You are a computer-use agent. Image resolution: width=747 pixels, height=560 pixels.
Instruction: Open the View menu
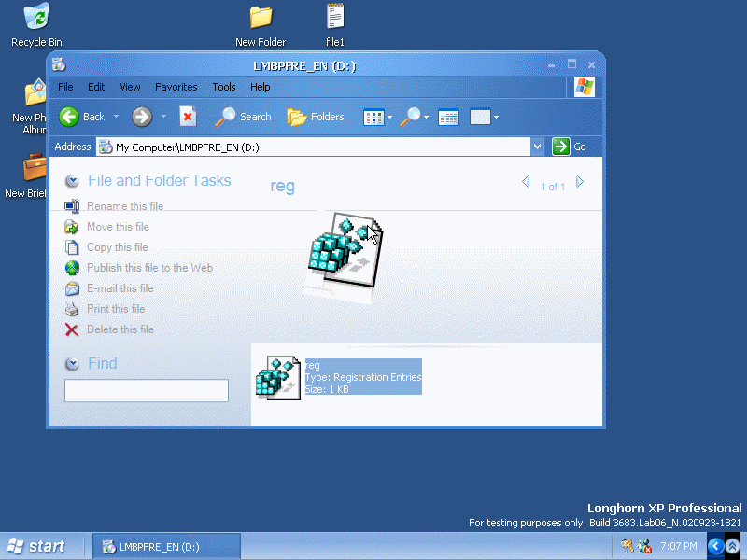pos(130,87)
